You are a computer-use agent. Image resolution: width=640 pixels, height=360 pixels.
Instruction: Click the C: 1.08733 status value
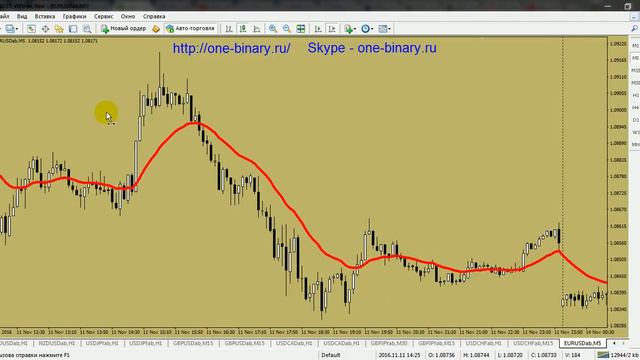[x=544, y=355]
